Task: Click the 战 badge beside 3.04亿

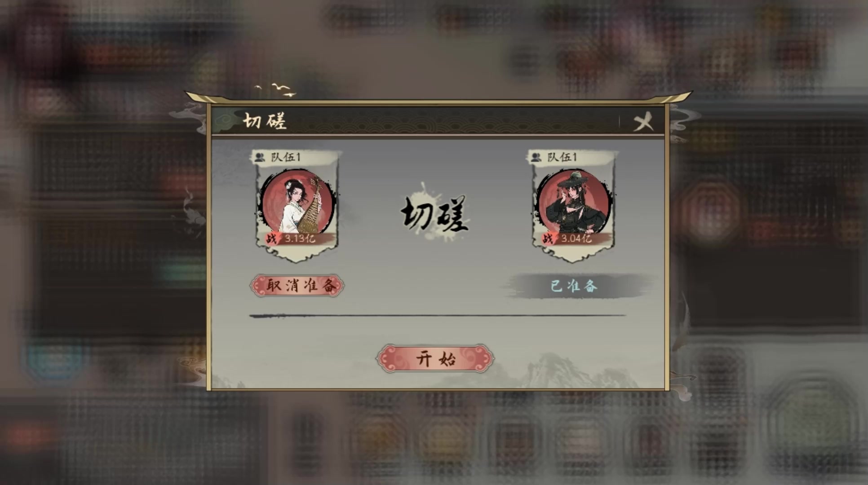Action: tap(548, 238)
